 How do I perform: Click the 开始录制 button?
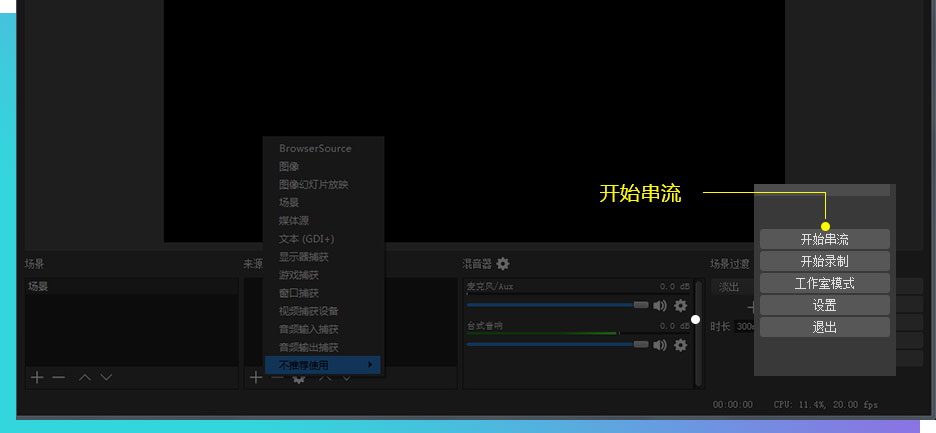click(x=824, y=261)
